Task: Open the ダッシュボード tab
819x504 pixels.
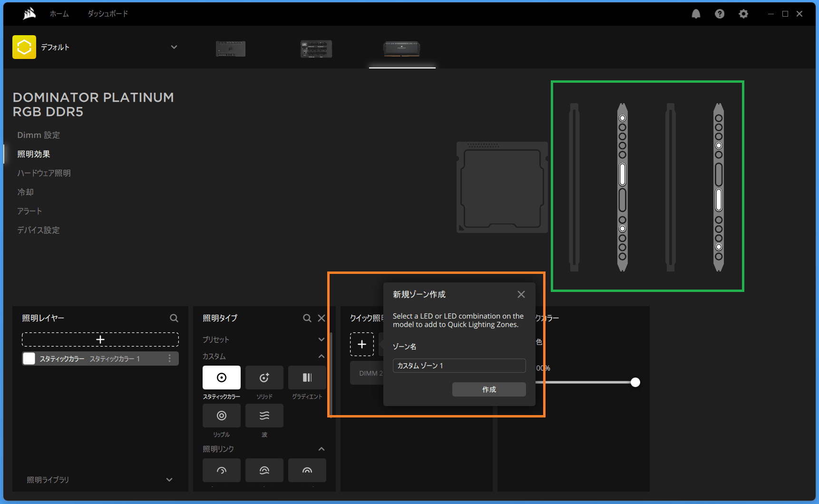Action: coord(108,14)
